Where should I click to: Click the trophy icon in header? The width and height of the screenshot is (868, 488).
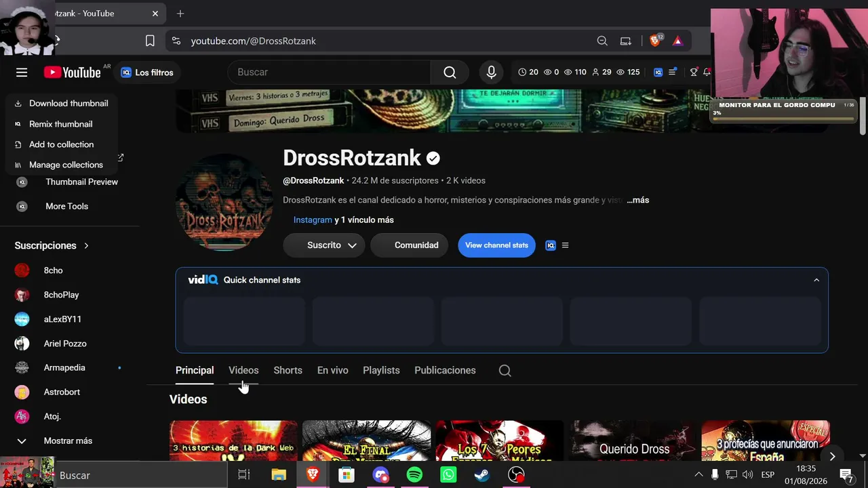(694, 72)
